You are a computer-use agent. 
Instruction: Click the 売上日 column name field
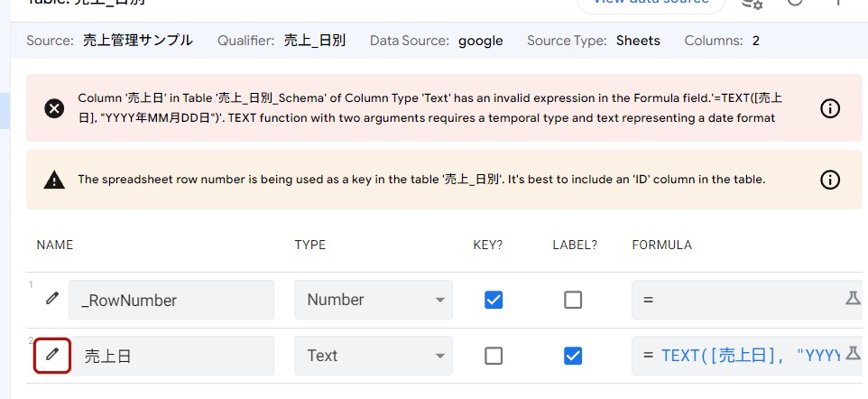tap(171, 356)
